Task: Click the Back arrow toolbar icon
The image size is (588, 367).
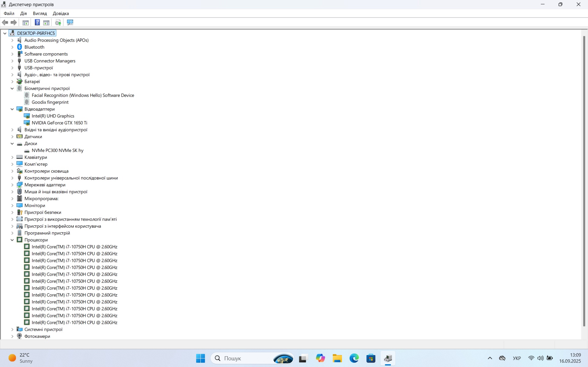Action: 5,22
